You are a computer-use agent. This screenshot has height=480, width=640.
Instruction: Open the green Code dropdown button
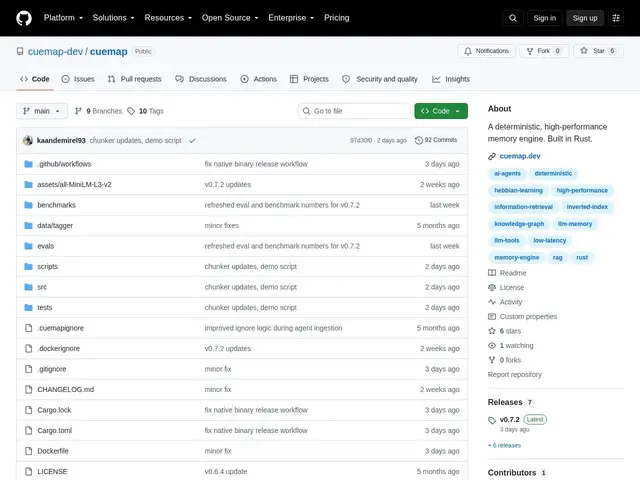coord(441,111)
